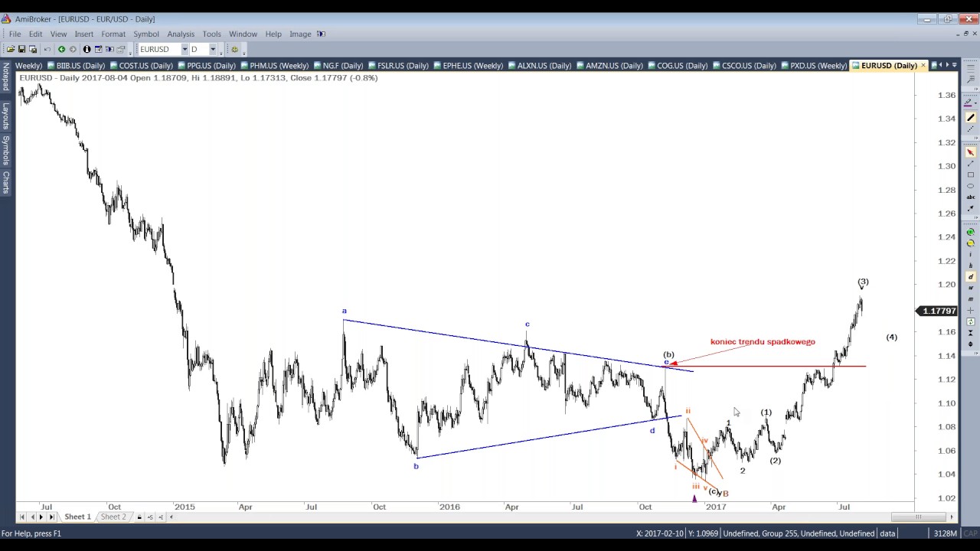Select the red arrow Select tool
The height and width of the screenshot is (551, 980).
971,152
